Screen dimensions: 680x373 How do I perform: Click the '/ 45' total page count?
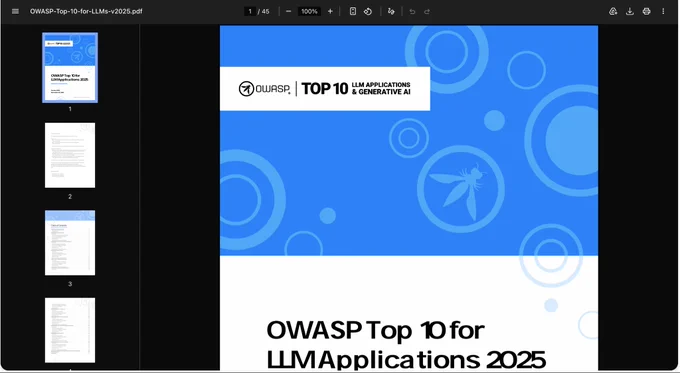point(263,11)
